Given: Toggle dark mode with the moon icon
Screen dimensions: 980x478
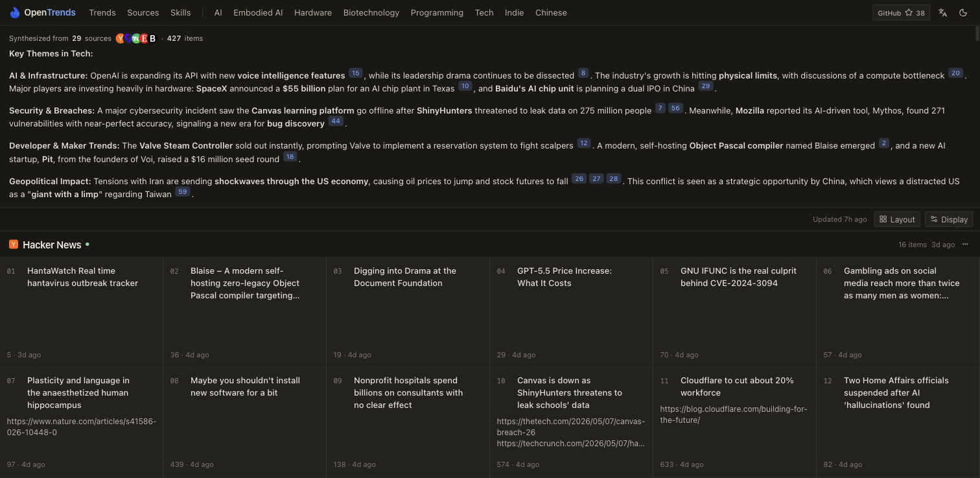Looking at the screenshot, I should pos(963,12).
